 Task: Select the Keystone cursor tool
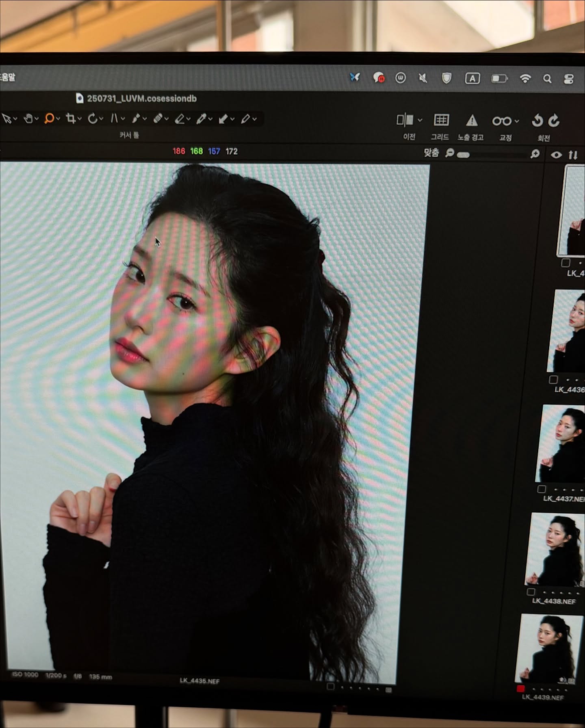click(x=114, y=119)
